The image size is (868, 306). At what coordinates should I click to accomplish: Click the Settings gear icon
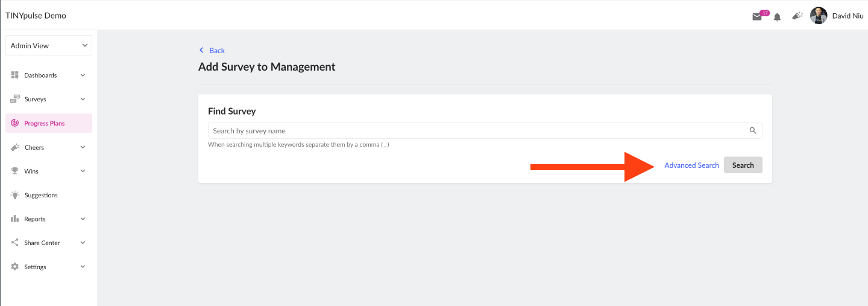point(15,267)
